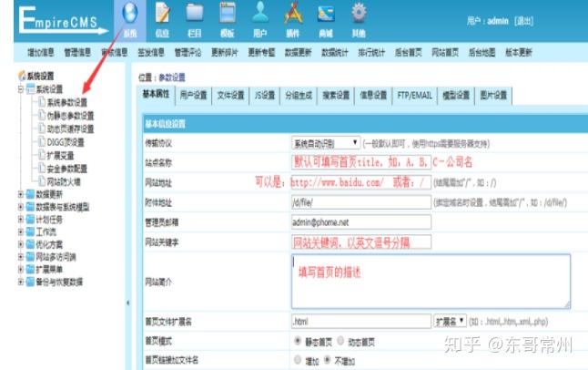Click the EmpireCMS logo
588x370 pixels.
[62, 21]
